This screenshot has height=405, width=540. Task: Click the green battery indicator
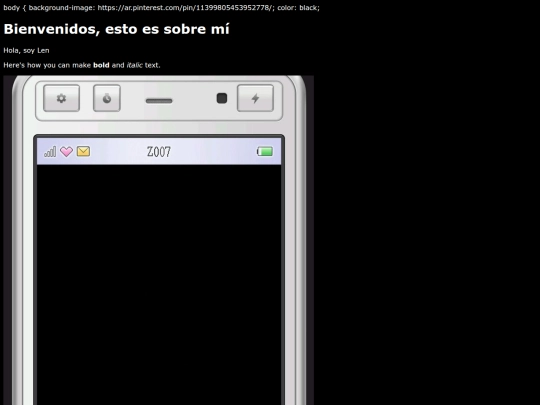click(265, 152)
